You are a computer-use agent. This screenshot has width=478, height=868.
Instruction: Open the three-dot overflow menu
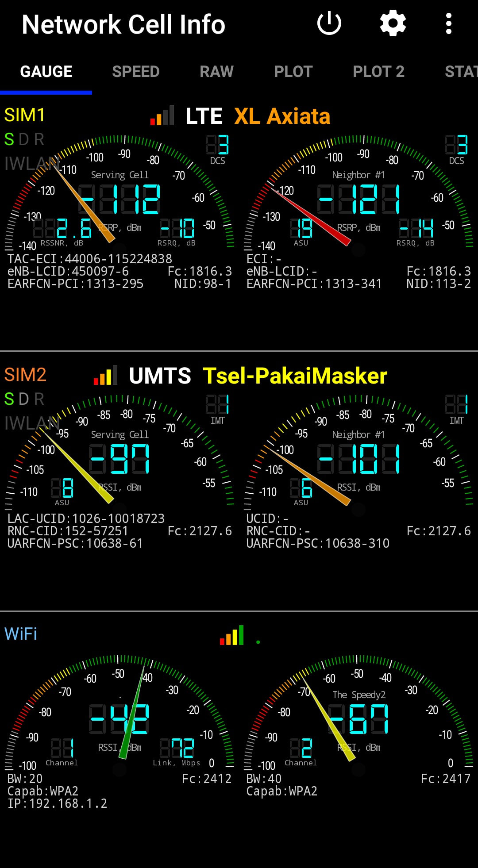pos(449,23)
